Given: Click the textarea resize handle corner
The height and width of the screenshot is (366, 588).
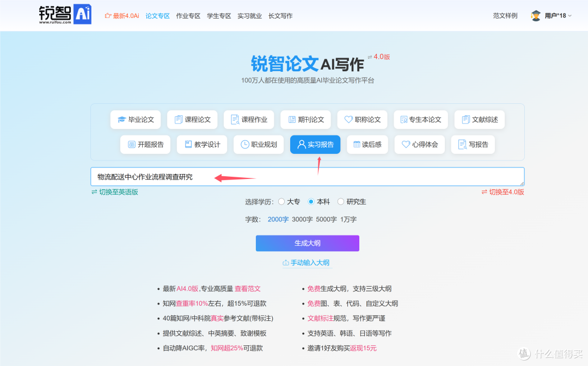Looking at the screenshot, I should [522, 184].
